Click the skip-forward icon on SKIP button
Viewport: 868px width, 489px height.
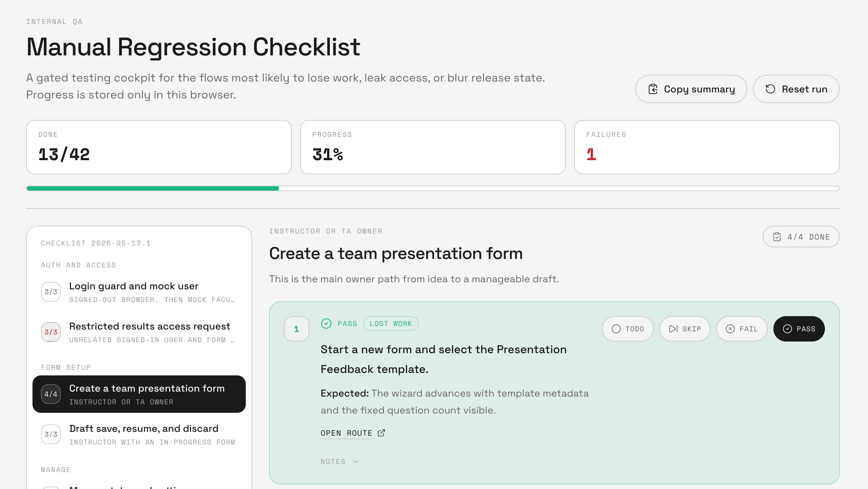click(x=673, y=329)
